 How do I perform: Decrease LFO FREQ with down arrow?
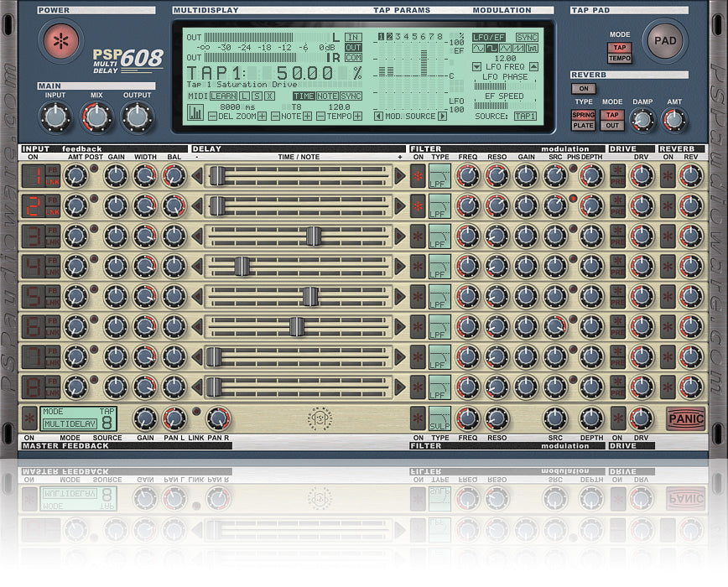click(x=477, y=67)
